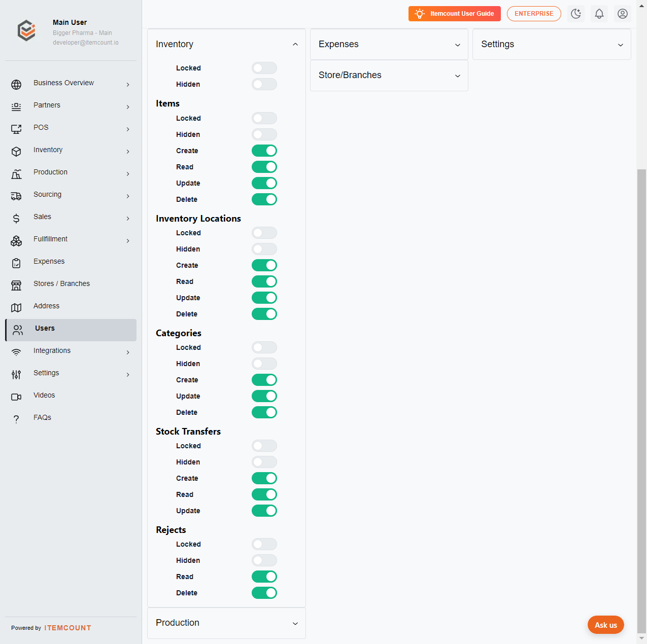Expand Business Overview submenu chevron
The height and width of the screenshot is (644, 647).
pyautogui.click(x=128, y=85)
